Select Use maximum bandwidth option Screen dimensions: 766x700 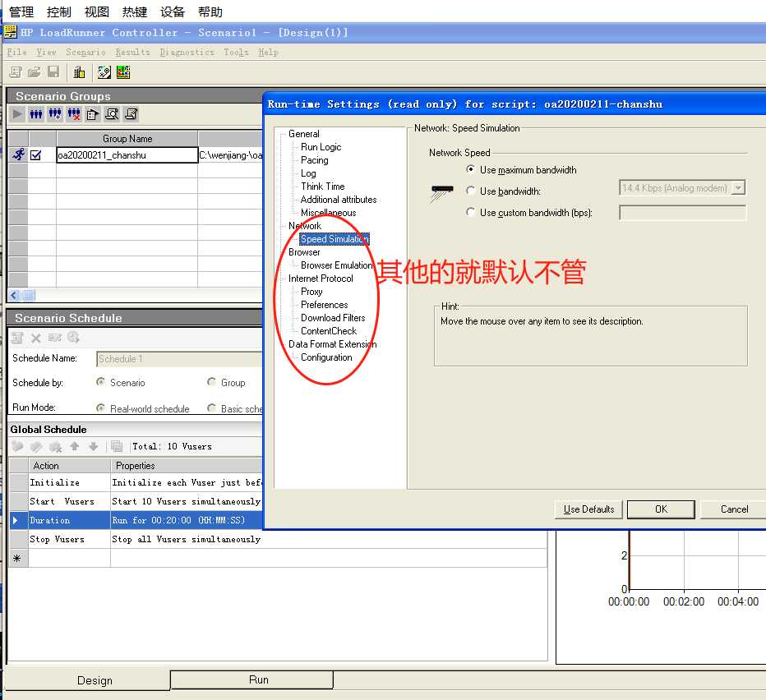[x=470, y=169]
